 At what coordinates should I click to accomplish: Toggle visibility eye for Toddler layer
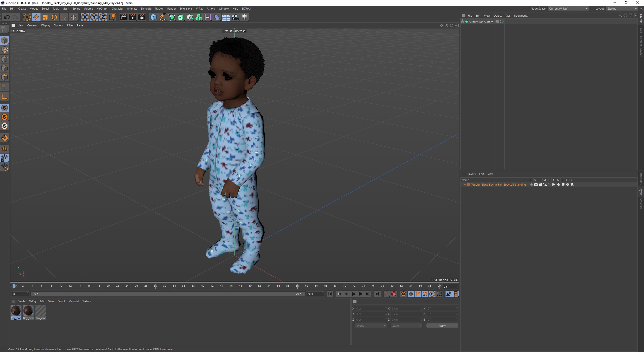click(x=536, y=185)
